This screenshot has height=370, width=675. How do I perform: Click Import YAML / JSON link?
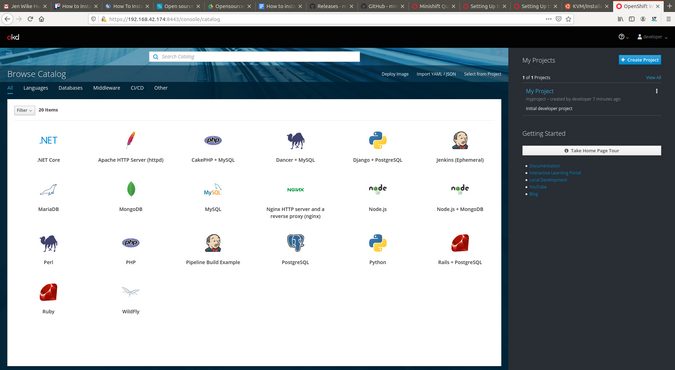point(436,74)
